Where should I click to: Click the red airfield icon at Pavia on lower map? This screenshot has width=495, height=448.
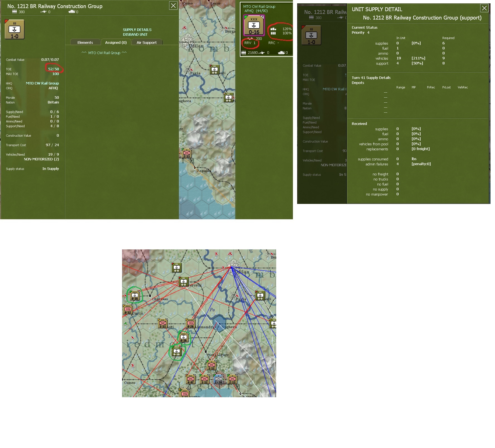click(237, 295)
